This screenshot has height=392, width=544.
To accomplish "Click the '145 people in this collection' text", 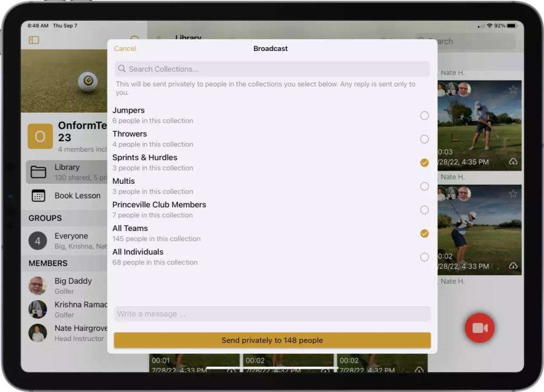I will [x=157, y=238].
